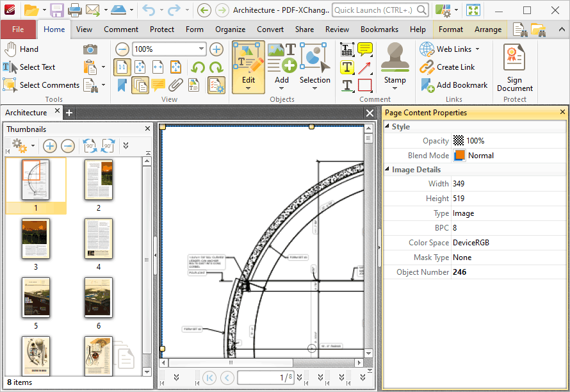The image size is (570, 392).
Task: Click Add Bookmark
Action: (x=453, y=85)
